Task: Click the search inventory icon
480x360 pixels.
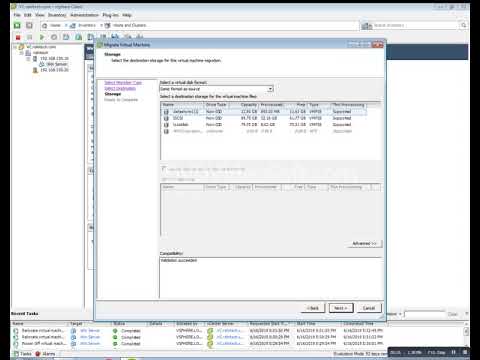Action: 367,26
